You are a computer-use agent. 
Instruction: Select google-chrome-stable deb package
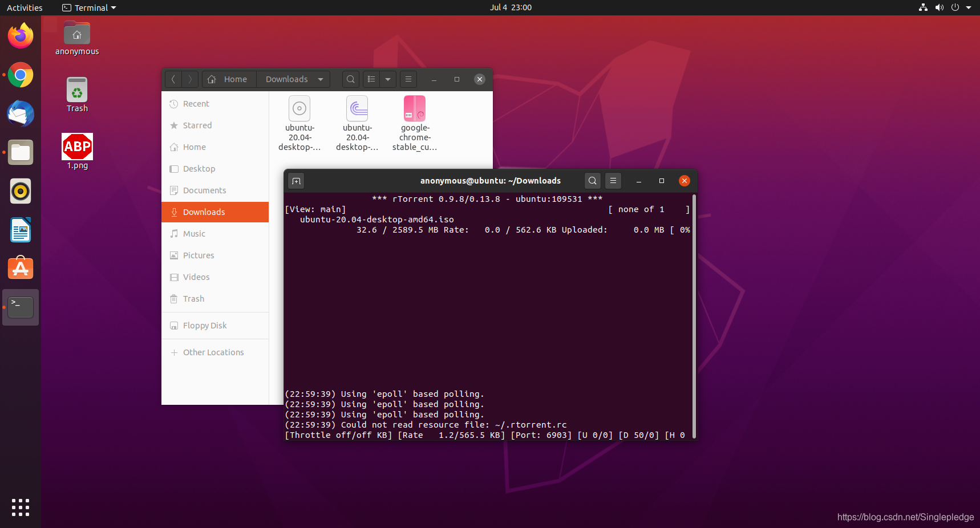click(415, 123)
